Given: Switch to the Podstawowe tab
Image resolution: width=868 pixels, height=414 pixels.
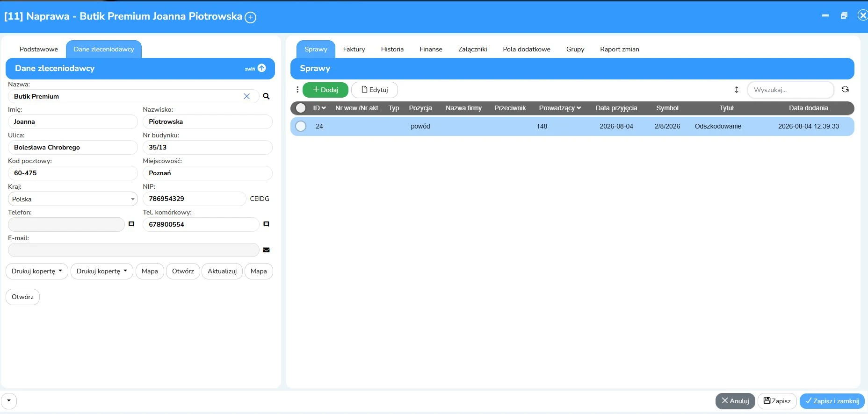Looking at the screenshot, I should (39, 49).
